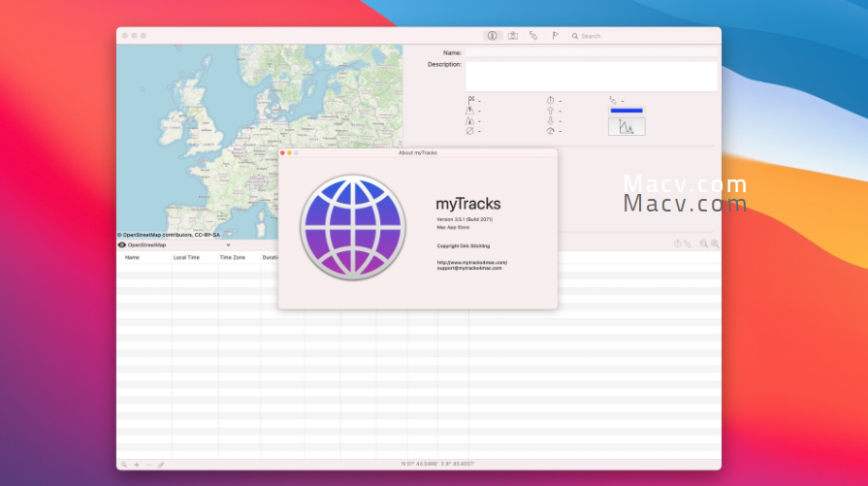Click the route icon above the table
The height and width of the screenshot is (486, 868).
coord(688,243)
